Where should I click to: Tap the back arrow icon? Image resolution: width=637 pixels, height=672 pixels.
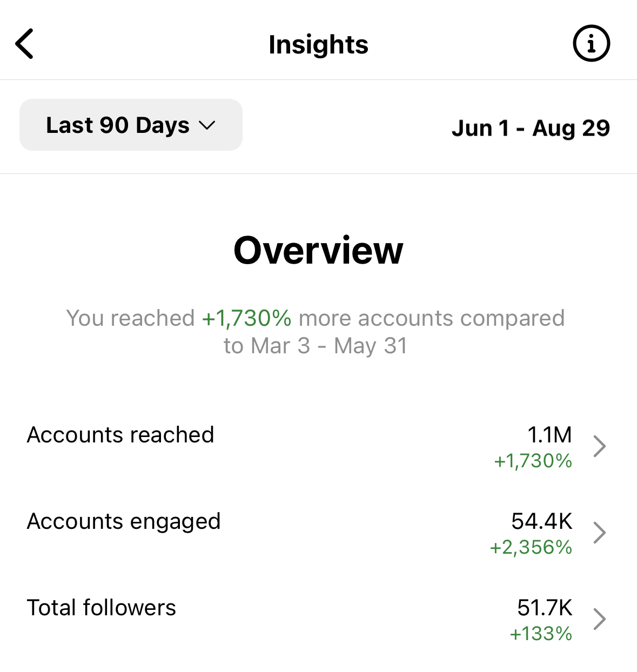25,44
